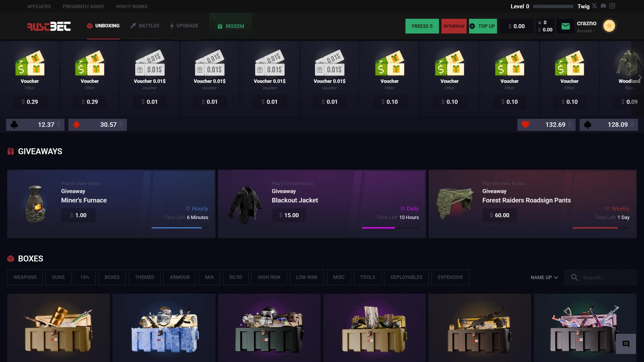Open the ice-themed blue box thumbnail

coord(164,328)
